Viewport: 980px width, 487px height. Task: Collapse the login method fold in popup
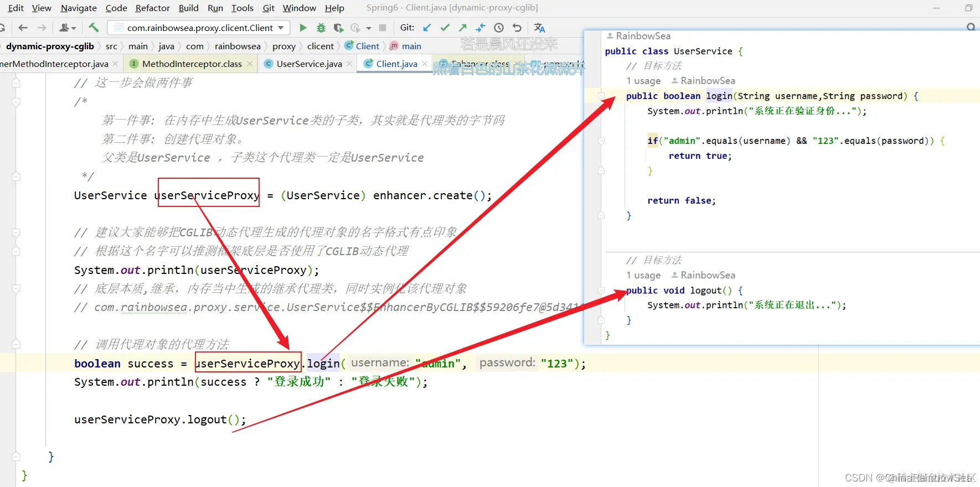point(601,96)
